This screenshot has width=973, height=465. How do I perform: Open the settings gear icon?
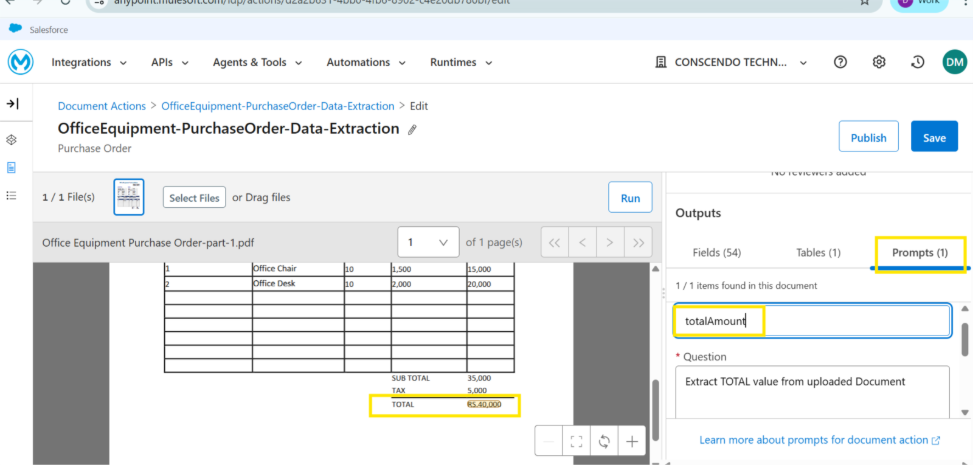tap(879, 62)
